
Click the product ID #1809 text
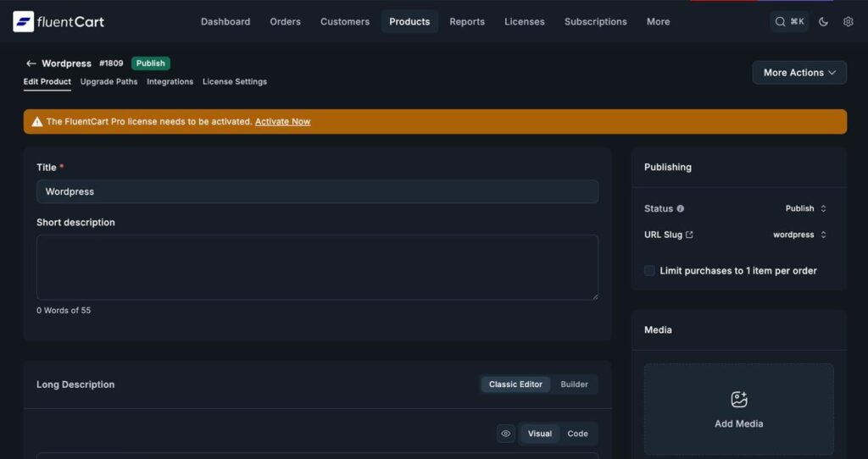coord(111,64)
